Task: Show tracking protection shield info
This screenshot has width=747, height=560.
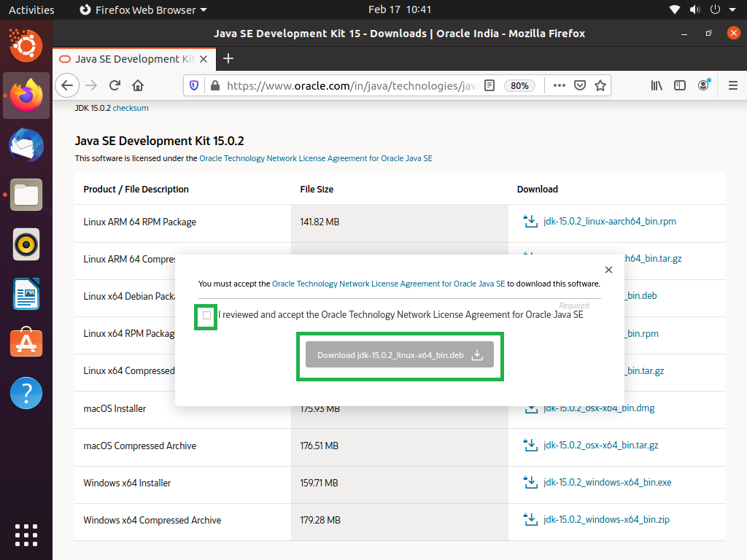Action: pyautogui.click(x=194, y=86)
